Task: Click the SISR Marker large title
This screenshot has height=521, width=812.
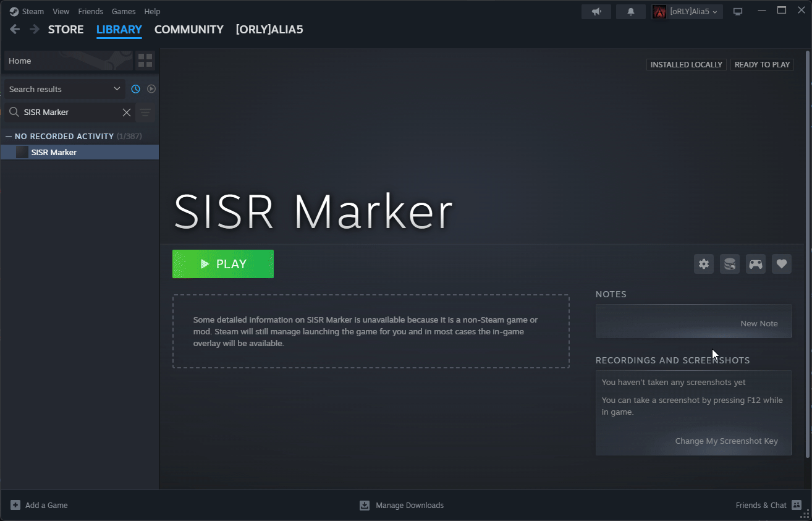Action: [313, 211]
